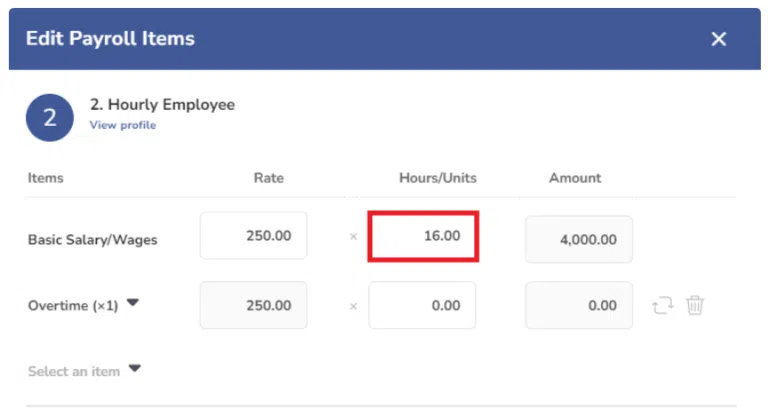The image size is (768, 416).
Task: Expand the Overtime (×1) type dropdown arrow
Action: [x=133, y=302]
